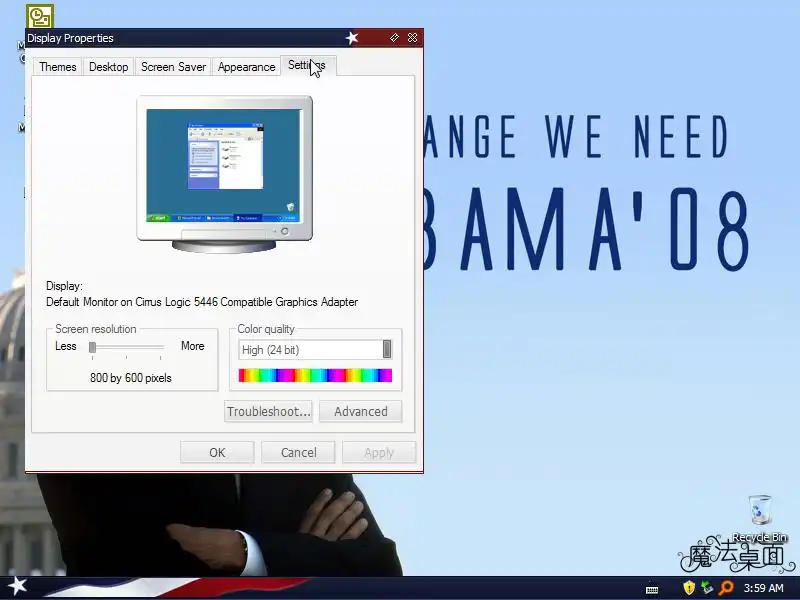Screen dimensions: 800x600
Task: Switch to the Desktop tab
Action: point(108,67)
